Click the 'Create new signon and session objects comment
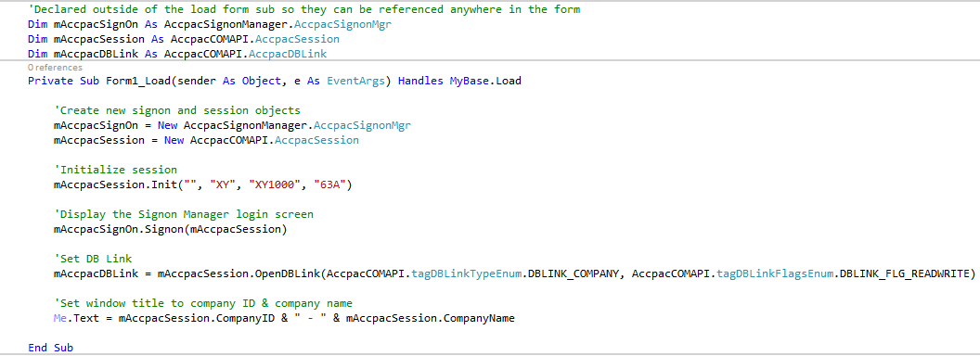The image size is (980, 356). click(x=177, y=110)
